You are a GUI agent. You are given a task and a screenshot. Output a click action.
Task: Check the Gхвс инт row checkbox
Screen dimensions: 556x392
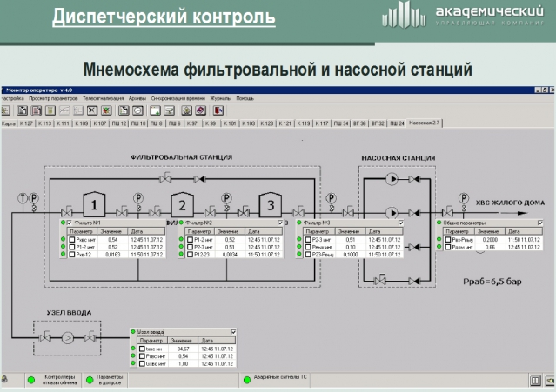pos(142,363)
